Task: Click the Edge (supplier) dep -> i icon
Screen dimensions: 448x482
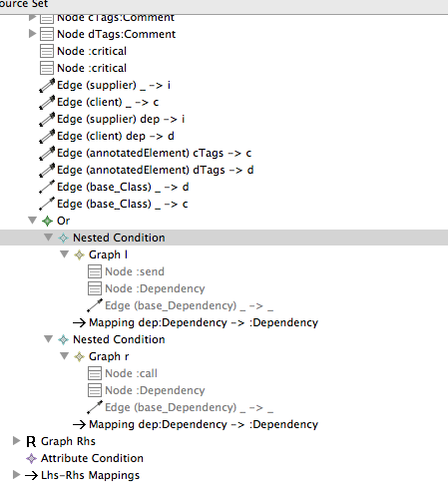Action: (47, 120)
